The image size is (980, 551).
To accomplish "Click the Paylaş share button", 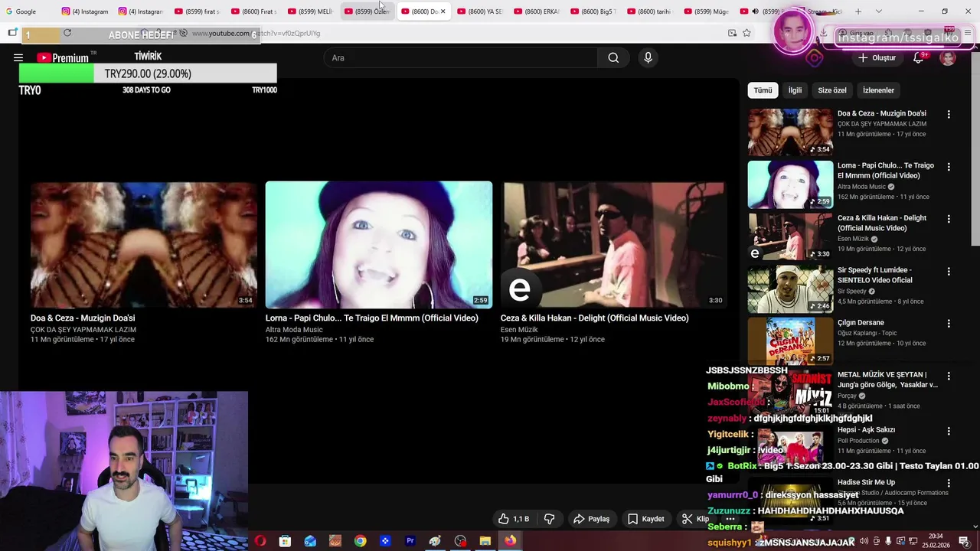I will [591, 519].
